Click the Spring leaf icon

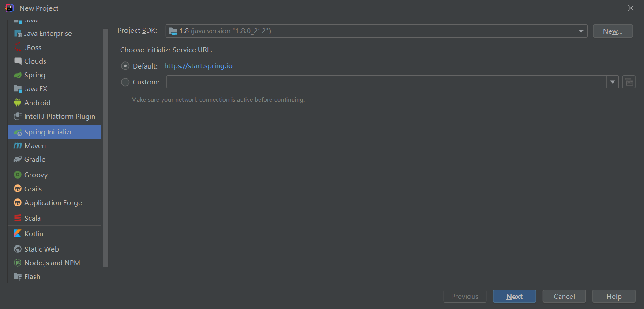(x=18, y=75)
